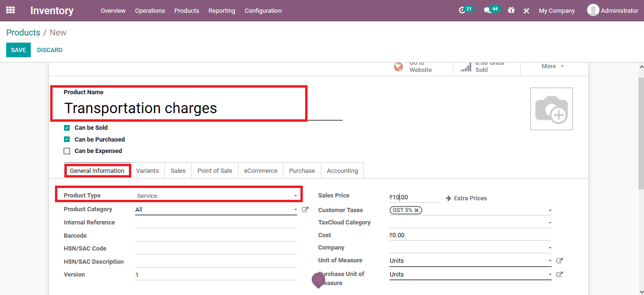
Task: Open the My Company switcher
Action: coord(556,10)
